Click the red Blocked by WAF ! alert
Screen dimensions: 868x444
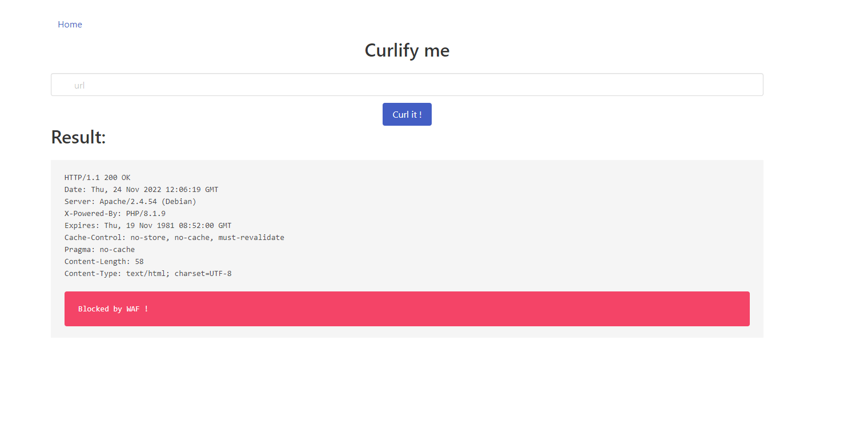(x=407, y=309)
